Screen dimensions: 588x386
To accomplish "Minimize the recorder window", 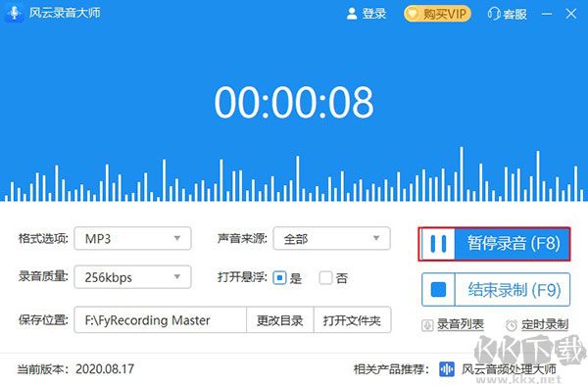I will (547, 14).
